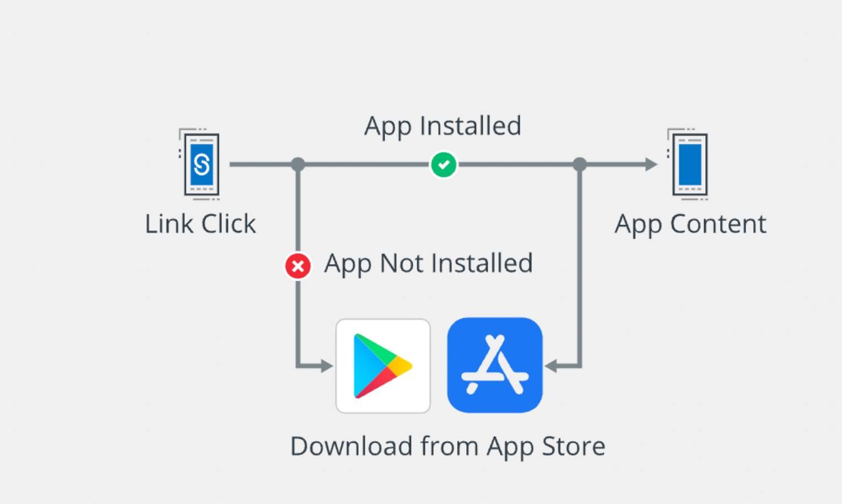Click the arrowhead pointing to Google Play

coord(327,365)
